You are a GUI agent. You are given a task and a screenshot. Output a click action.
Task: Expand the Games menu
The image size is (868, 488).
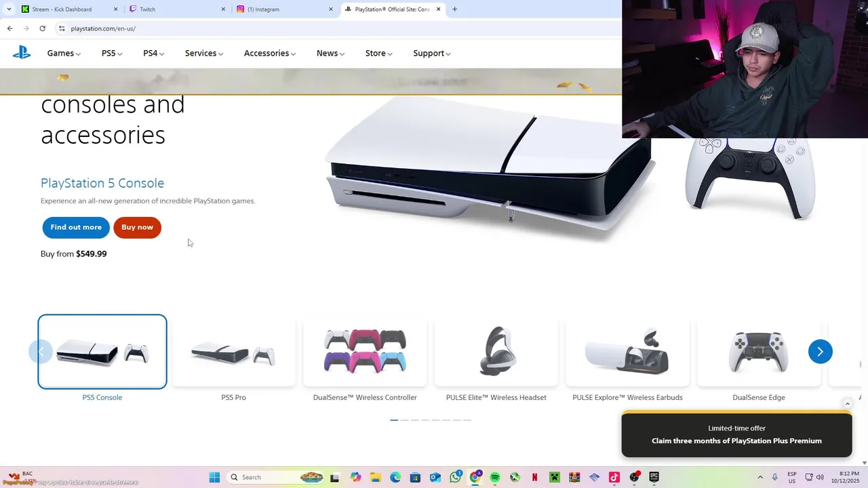click(64, 53)
